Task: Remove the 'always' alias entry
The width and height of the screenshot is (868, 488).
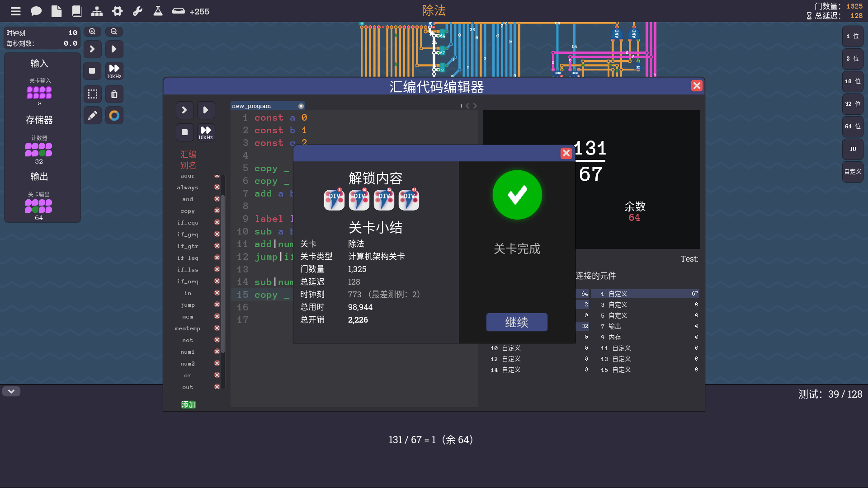Action: click(217, 187)
